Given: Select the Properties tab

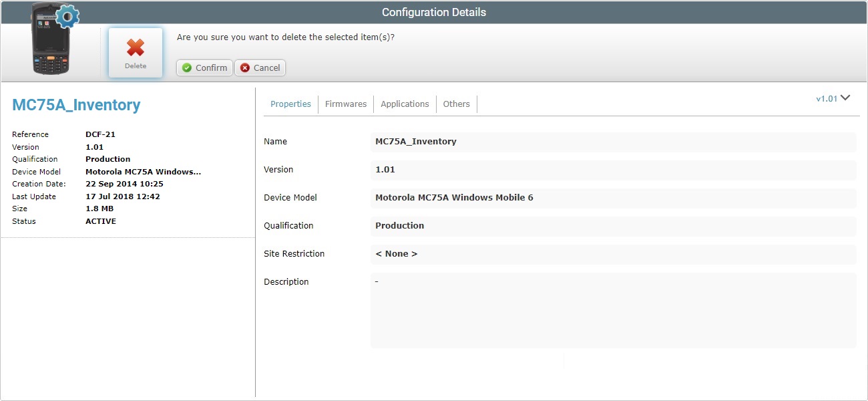Looking at the screenshot, I should (x=290, y=104).
